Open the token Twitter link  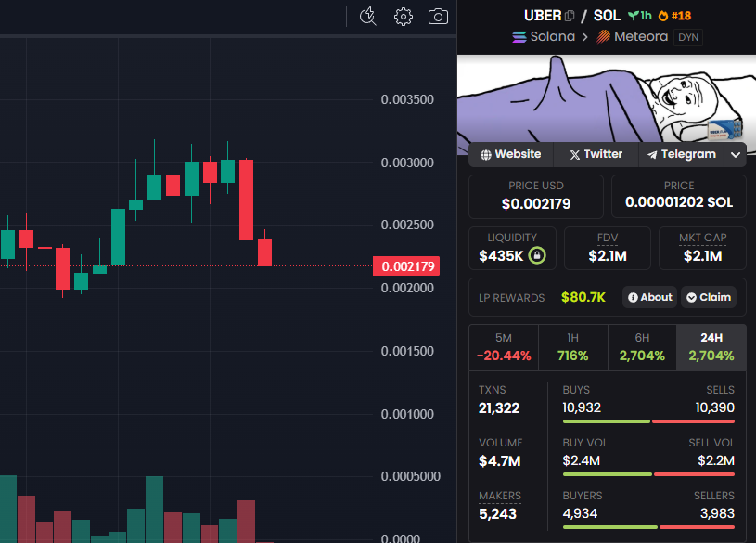(596, 154)
